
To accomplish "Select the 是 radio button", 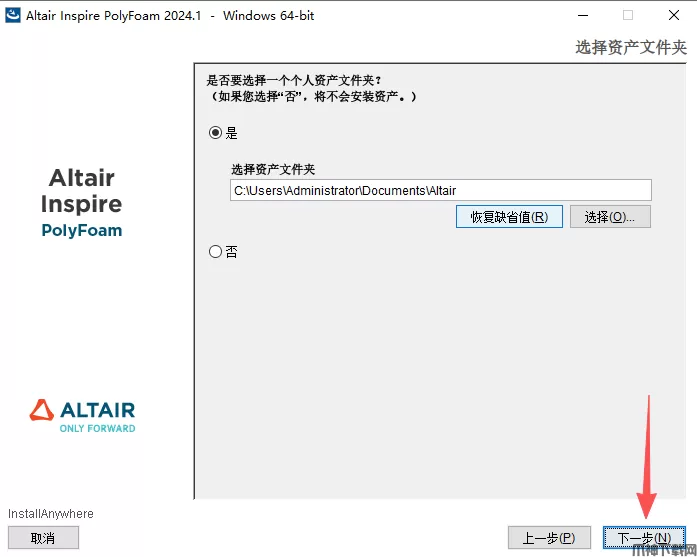I will [x=216, y=132].
